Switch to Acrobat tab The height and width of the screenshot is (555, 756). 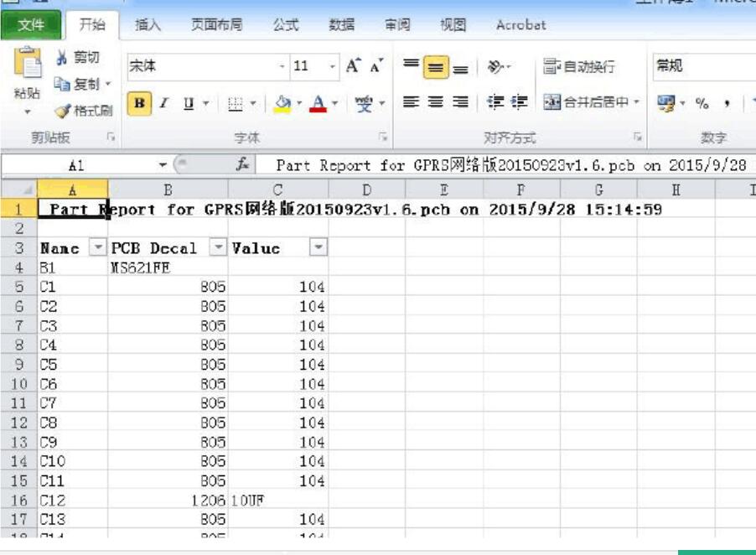click(520, 24)
